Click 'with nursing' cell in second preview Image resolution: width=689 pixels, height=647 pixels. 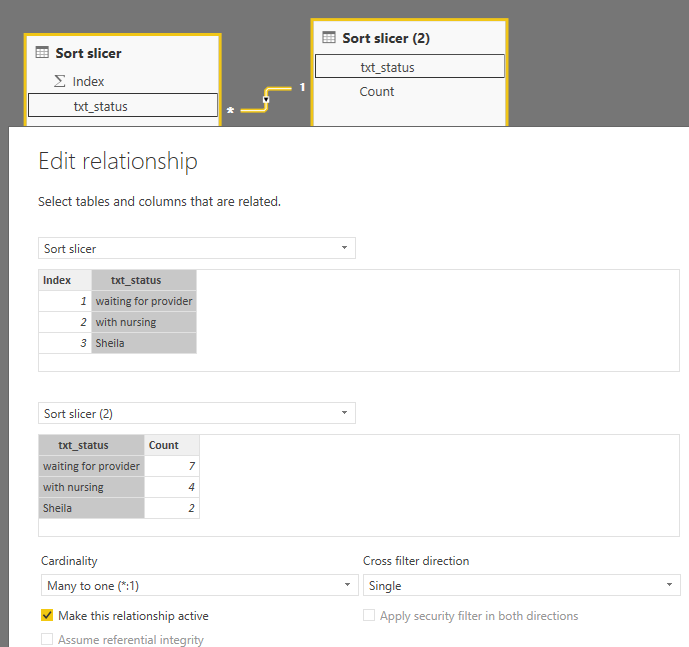(x=91, y=487)
